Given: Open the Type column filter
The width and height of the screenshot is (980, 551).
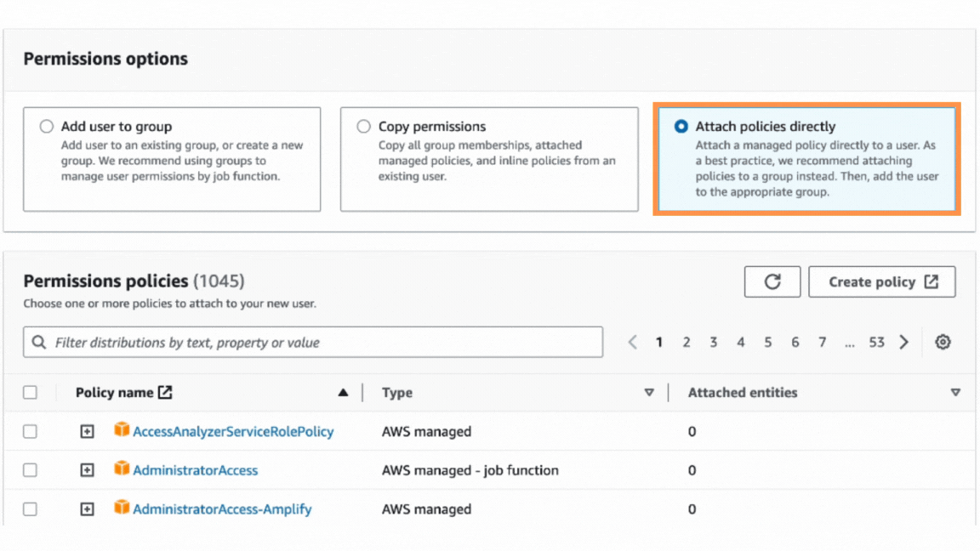Looking at the screenshot, I should tap(649, 392).
